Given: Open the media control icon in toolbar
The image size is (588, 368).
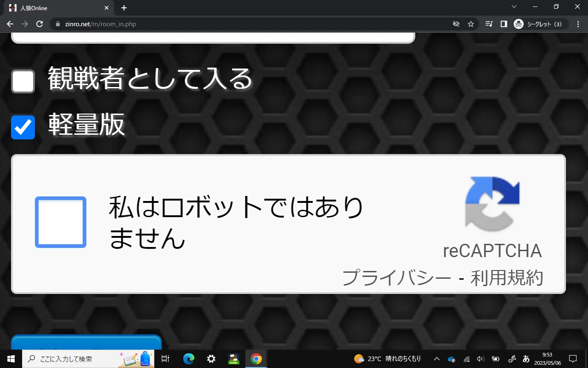Looking at the screenshot, I should [x=489, y=24].
